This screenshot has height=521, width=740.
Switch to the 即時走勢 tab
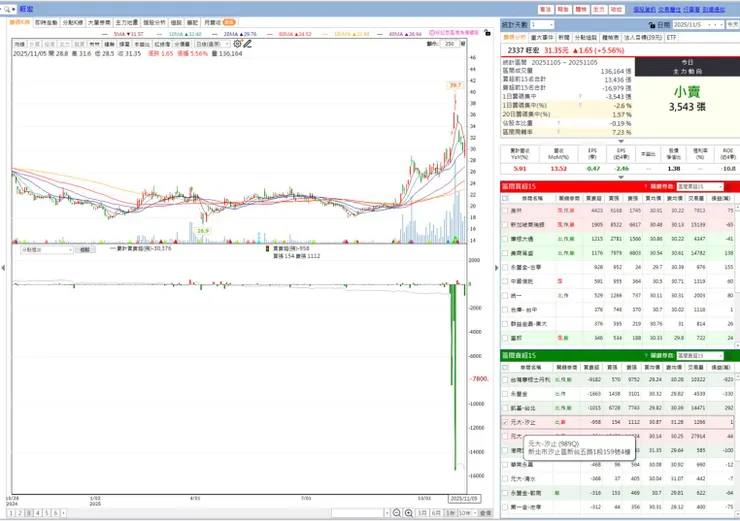46,22
